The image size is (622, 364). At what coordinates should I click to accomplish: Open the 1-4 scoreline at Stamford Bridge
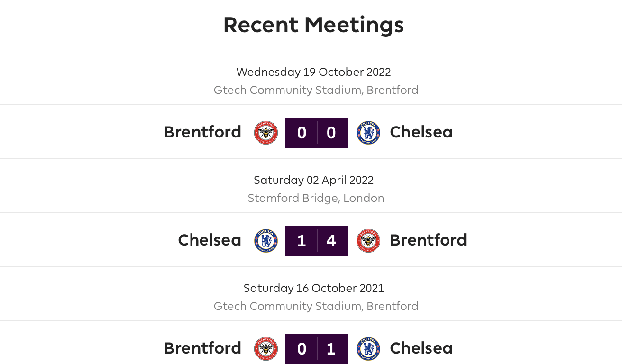[317, 241]
